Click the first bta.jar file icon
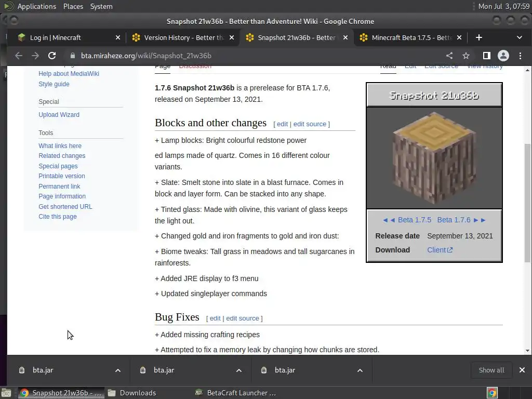 (22, 370)
